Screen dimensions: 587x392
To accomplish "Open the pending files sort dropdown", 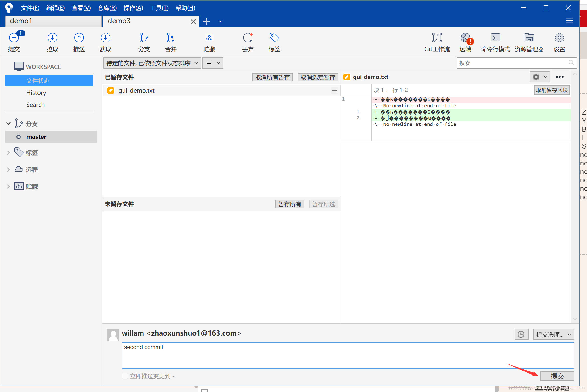I will 152,63.
